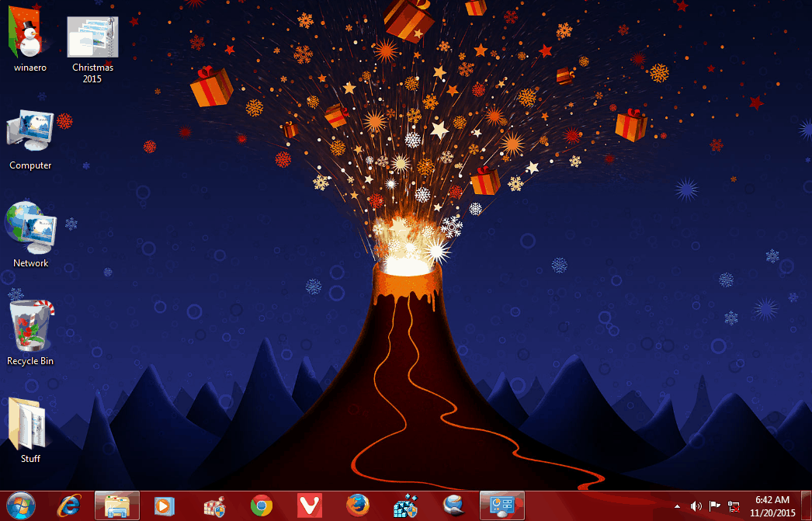The image size is (812, 521).
Task: Open Windows Explorer from the taskbar
Action: (x=116, y=505)
